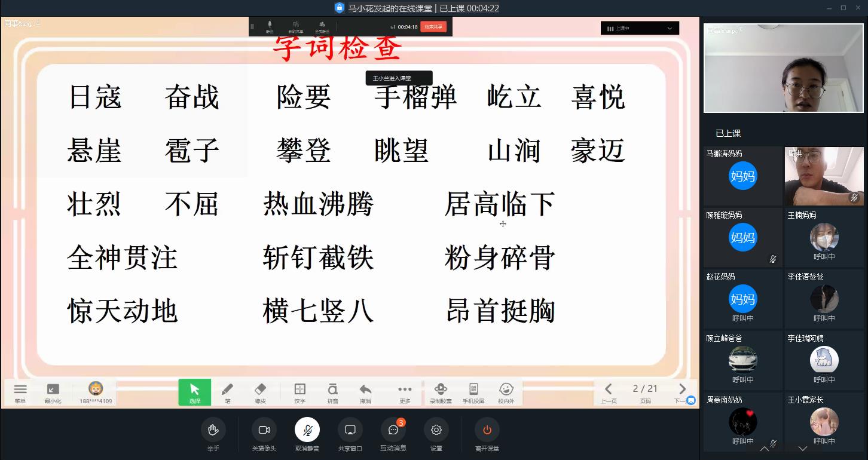Open the 手机投屏 phone casting tool
This screenshot has width=868, height=460.
(x=473, y=392)
